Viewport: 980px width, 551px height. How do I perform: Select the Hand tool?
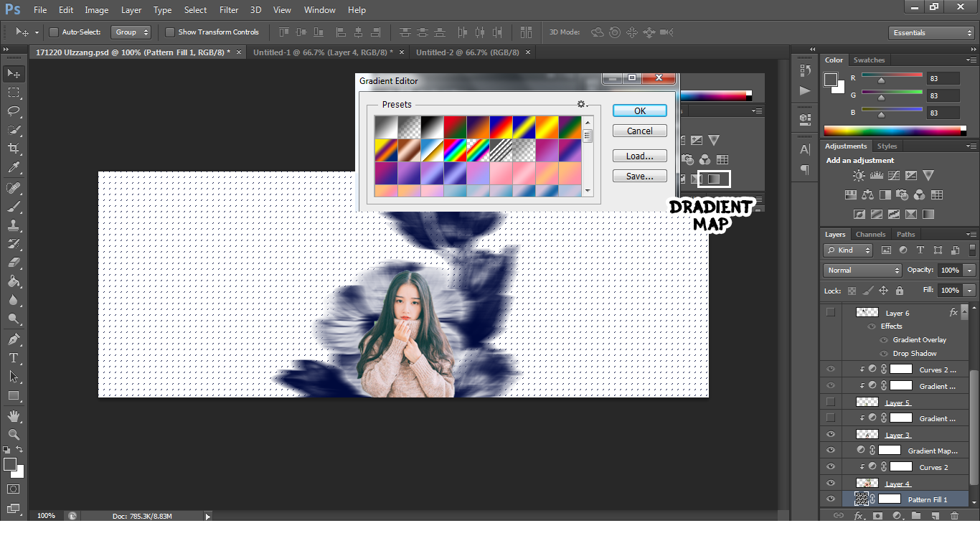pyautogui.click(x=14, y=416)
